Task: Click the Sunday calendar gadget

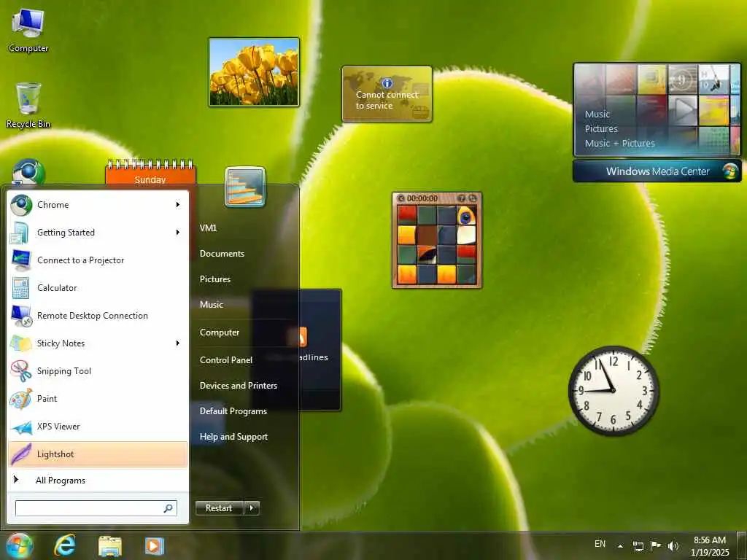Action: click(x=150, y=172)
